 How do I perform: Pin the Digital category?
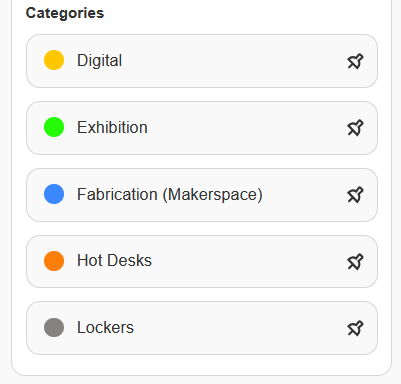click(355, 61)
